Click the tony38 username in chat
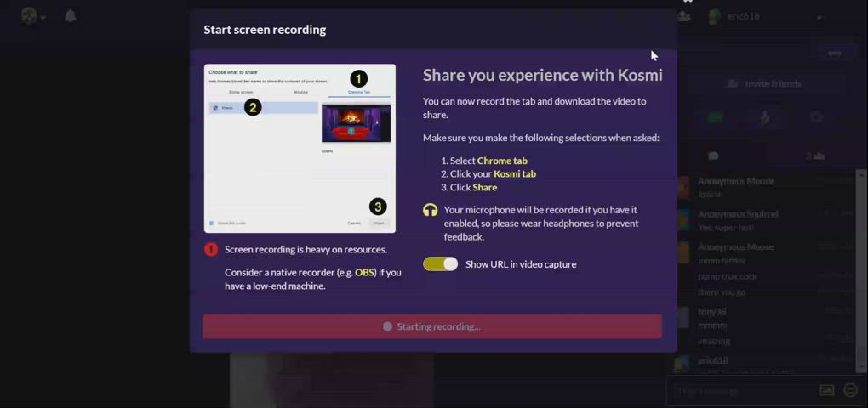The height and width of the screenshot is (408, 868). [712, 312]
